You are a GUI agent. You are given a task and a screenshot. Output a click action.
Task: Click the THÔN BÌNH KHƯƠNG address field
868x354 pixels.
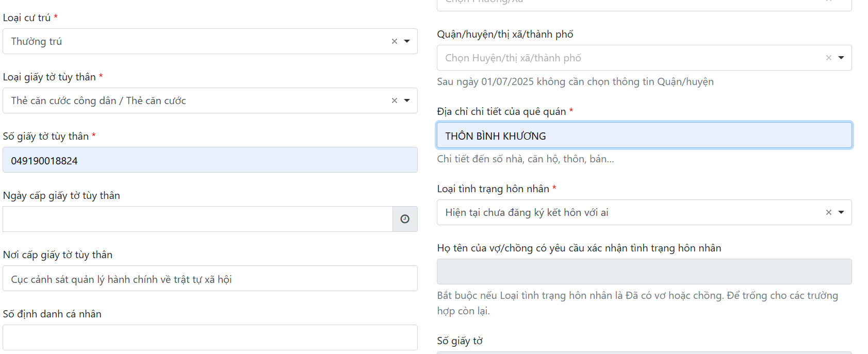click(644, 136)
